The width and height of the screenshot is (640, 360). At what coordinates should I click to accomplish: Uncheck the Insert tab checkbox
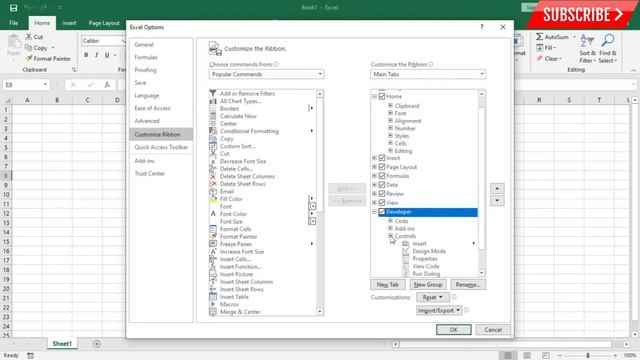tap(382, 158)
